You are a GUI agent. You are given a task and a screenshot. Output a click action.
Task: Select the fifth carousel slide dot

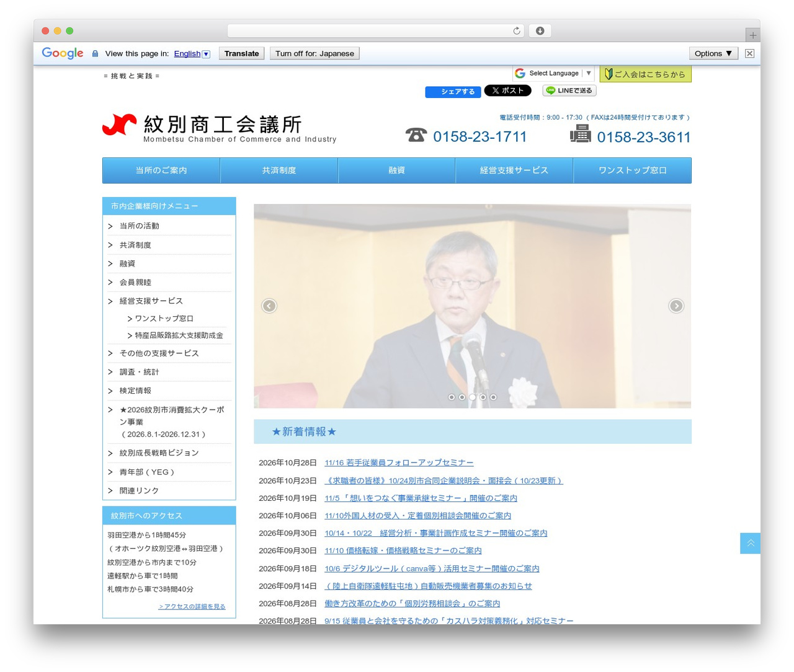(493, 397)
